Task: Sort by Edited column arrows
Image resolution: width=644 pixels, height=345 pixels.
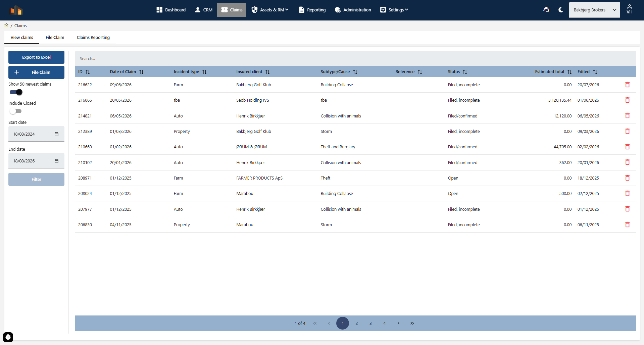Action: 595,72
